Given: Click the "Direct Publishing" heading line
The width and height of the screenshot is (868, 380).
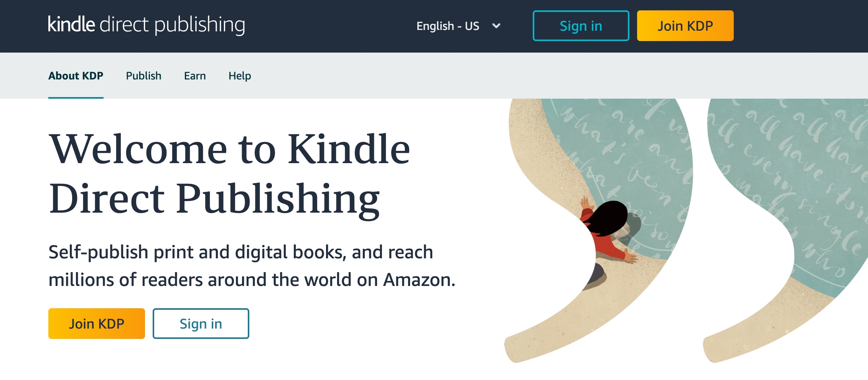Looking at the screenshot, I should pos(214,200).
